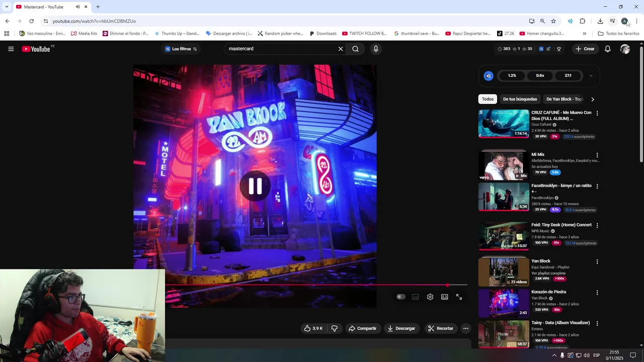The width and height of the screenshot is (644, 362).
Task: Open the media control icon in Chrome toolbar
Action: coord(612,21)
